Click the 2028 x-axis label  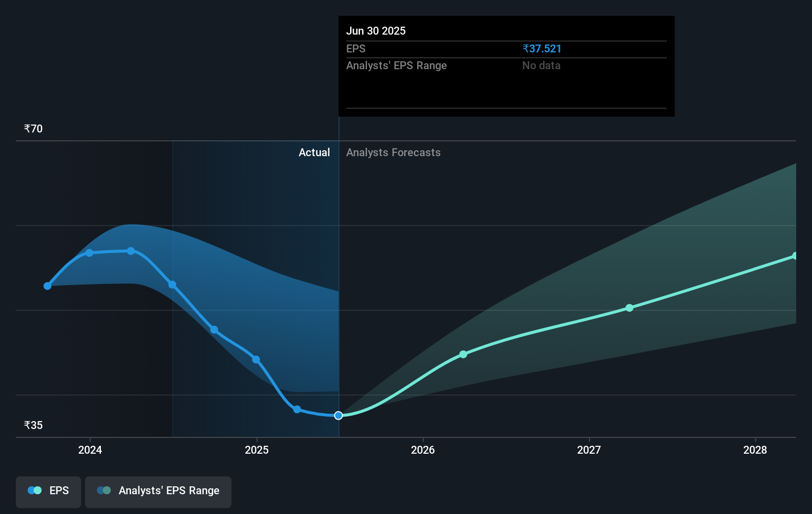pos(755,450)
